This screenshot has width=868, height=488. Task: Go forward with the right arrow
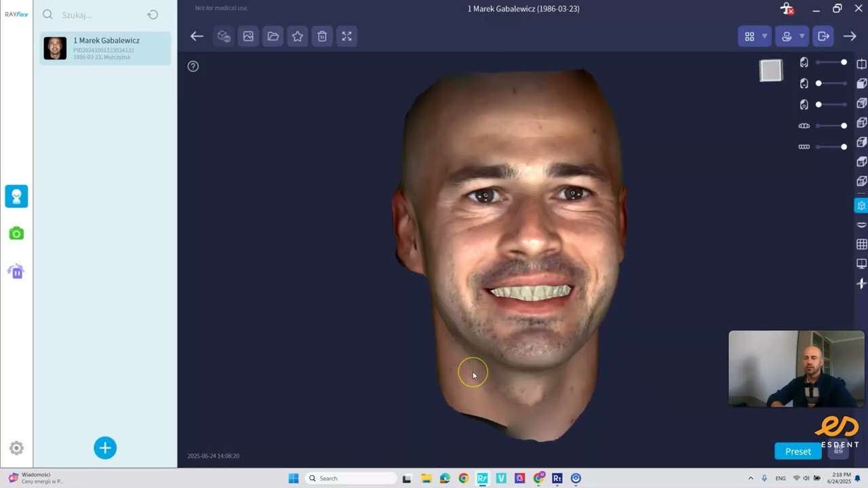click(x=850, y=37)
